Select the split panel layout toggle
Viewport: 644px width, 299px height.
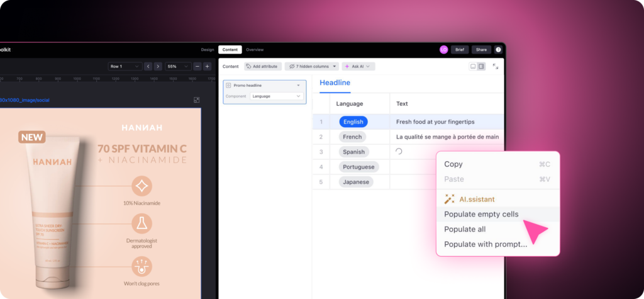pos(481,66)
